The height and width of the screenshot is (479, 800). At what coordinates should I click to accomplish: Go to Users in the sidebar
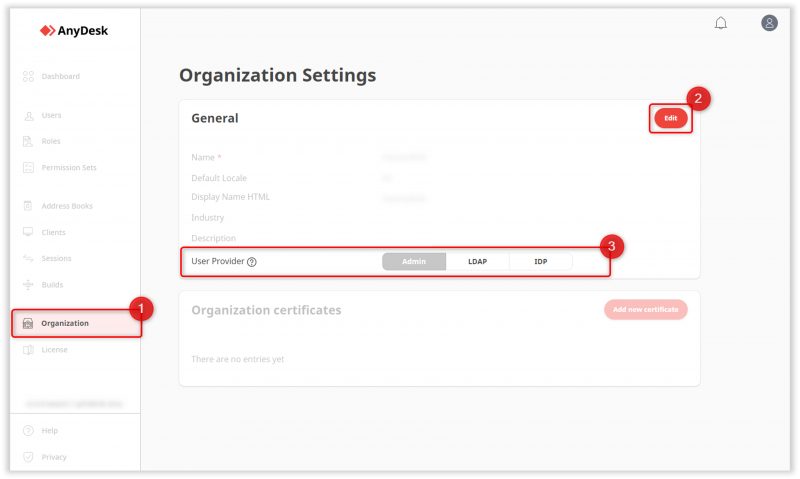pos(52,115)
